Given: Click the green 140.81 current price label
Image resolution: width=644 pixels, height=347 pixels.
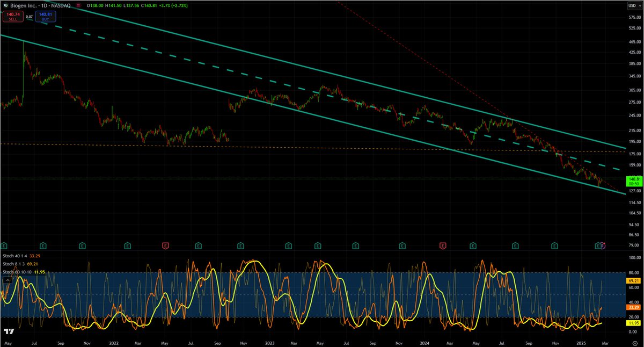Looking at the screenshot, I should [x=634, y=181].
